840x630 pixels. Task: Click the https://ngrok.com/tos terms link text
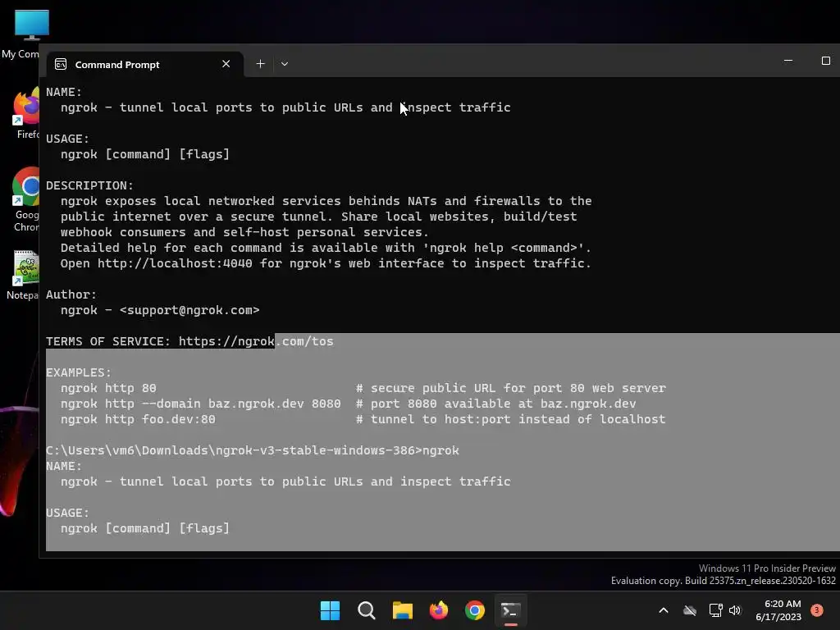pyautogui.click(x=256, y=341)
